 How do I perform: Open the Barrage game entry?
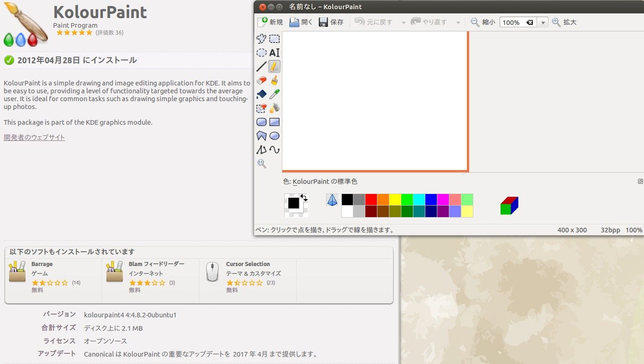53,277
